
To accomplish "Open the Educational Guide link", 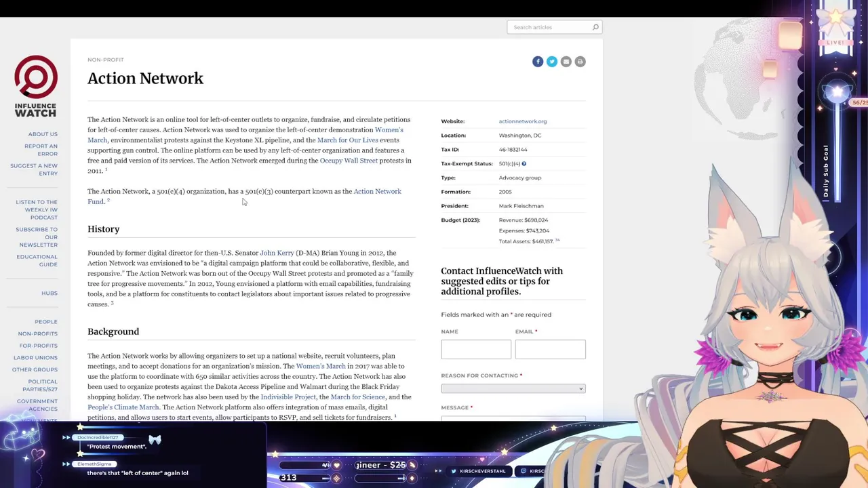I will 37,260.
